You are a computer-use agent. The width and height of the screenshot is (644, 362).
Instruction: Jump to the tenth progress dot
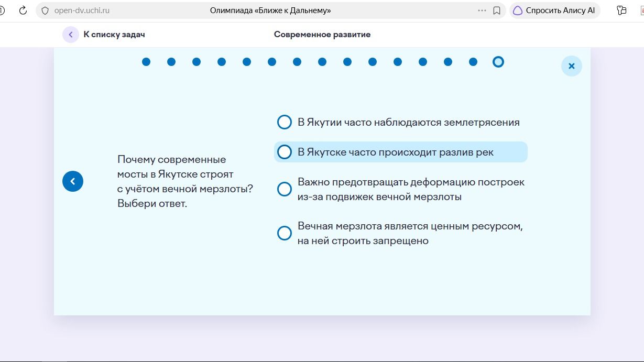(x=373, y=62)
